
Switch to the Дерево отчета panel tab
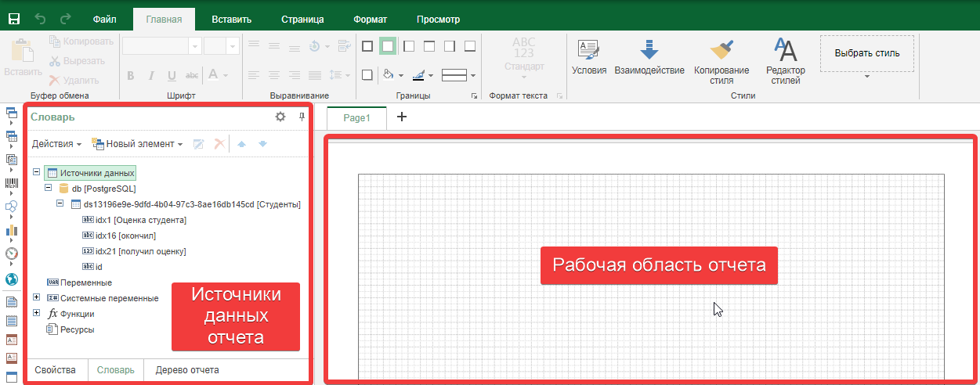pyautogui.click(x=187, y=370)
